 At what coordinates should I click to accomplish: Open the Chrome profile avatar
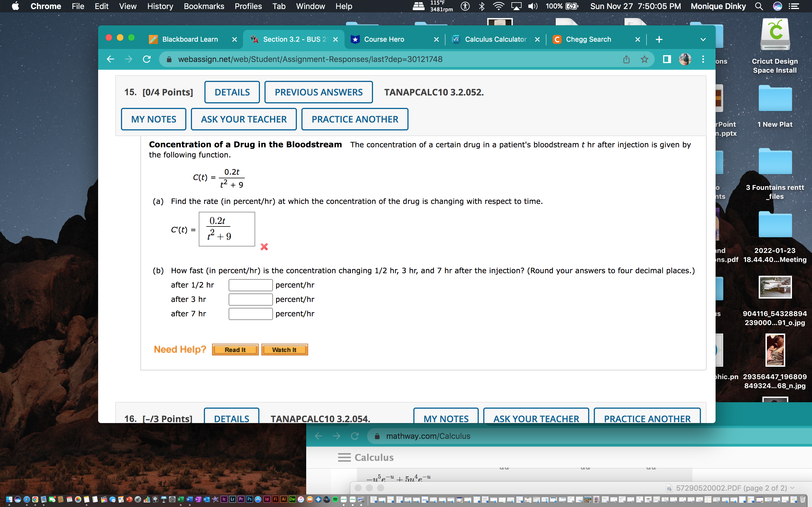685,59
